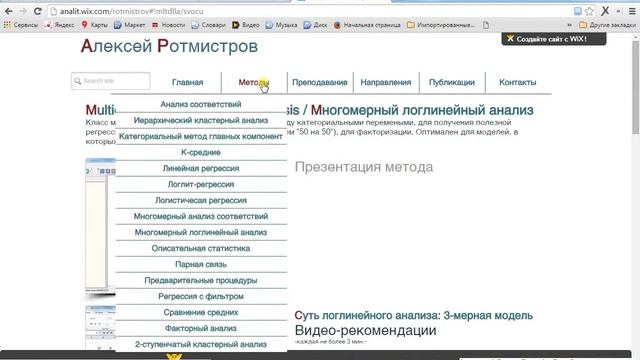
Task: Open the Яндекс bookmark
Action: pyautogui.click(x=60, y=25)
